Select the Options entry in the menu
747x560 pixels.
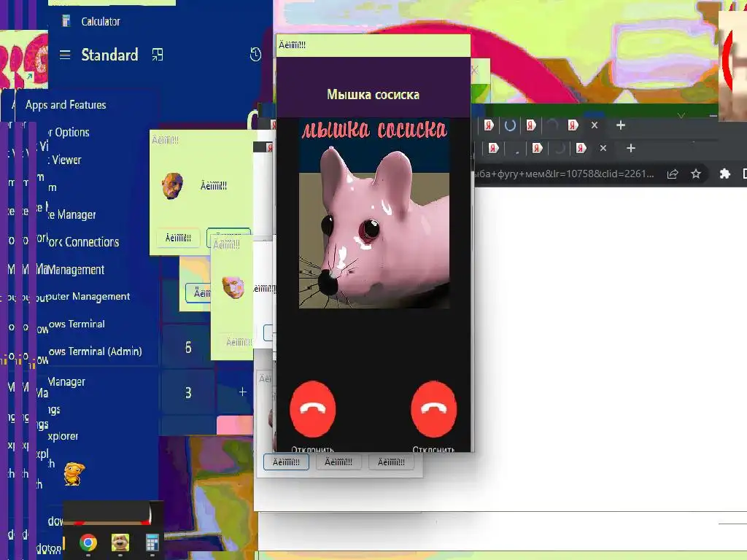coord(69,133)
